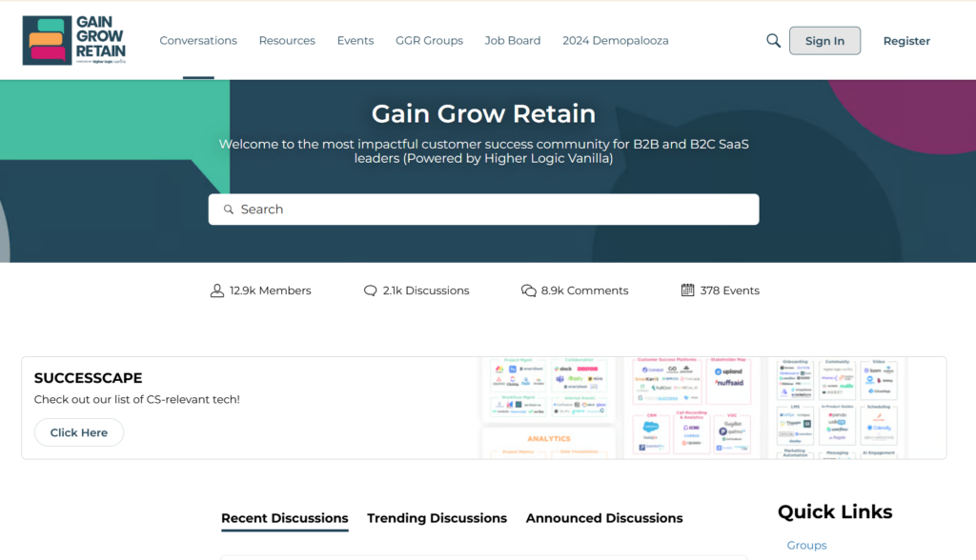Image resolution: width=976 pixels, height=560 pixels.
Task: Open the Conversations menu
Action: (198, 40)
